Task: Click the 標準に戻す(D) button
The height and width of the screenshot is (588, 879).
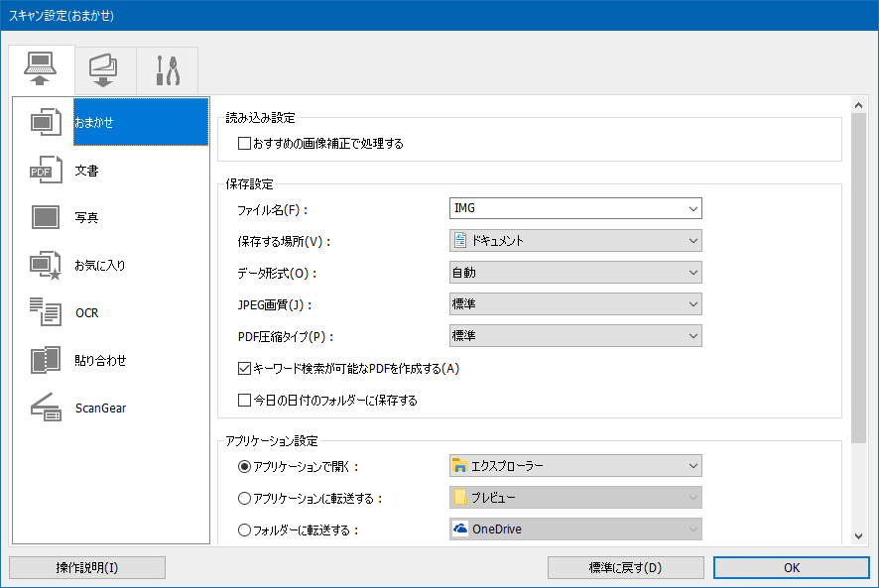Action: tap(626, 568)
